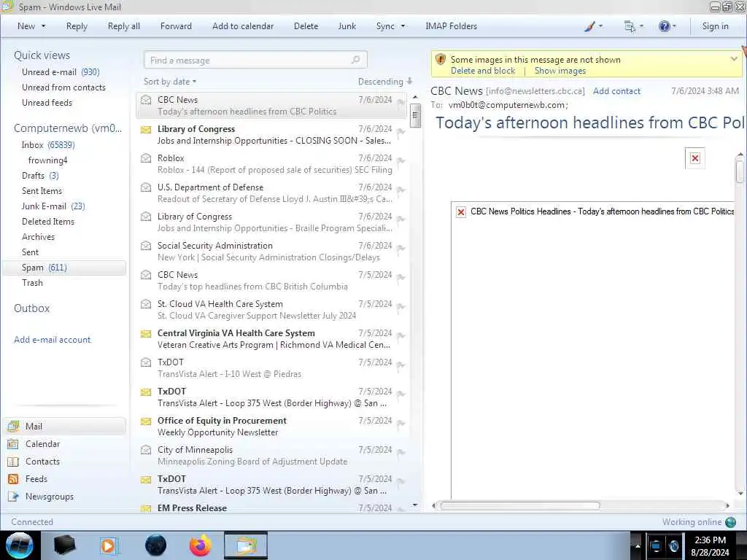Open the colorizer paintbrush dropdown arrow
This screenshot has height=560, width=747.
(x=600, y=26)
